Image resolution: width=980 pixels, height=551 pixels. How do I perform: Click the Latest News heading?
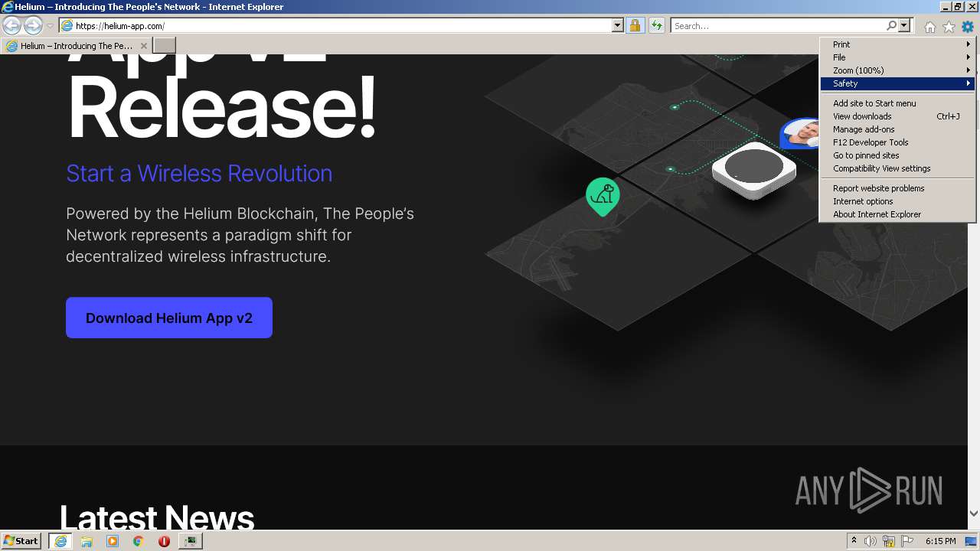(157, 517)
